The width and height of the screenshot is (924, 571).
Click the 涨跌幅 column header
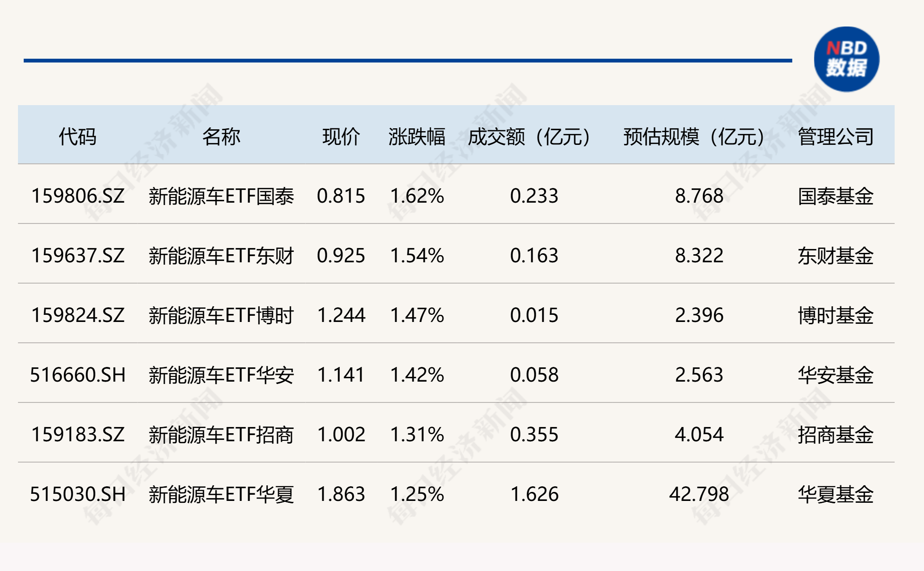point(417,137)
